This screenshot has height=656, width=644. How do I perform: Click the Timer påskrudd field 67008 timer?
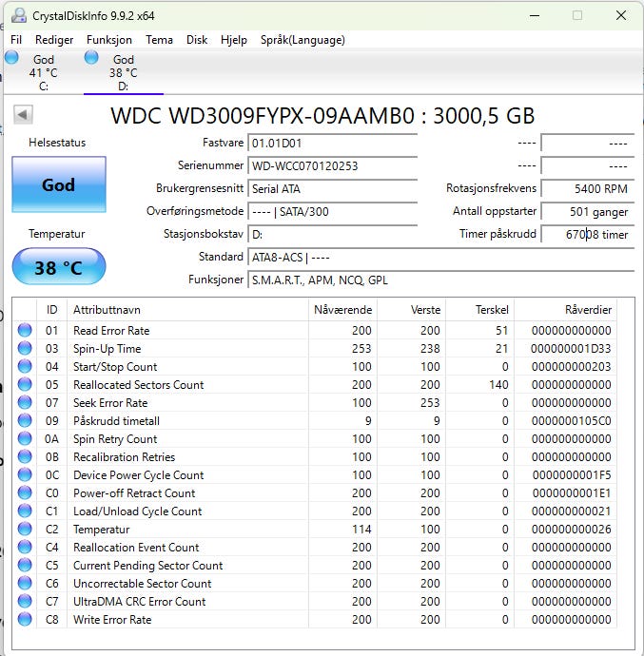tap(588, 234)
